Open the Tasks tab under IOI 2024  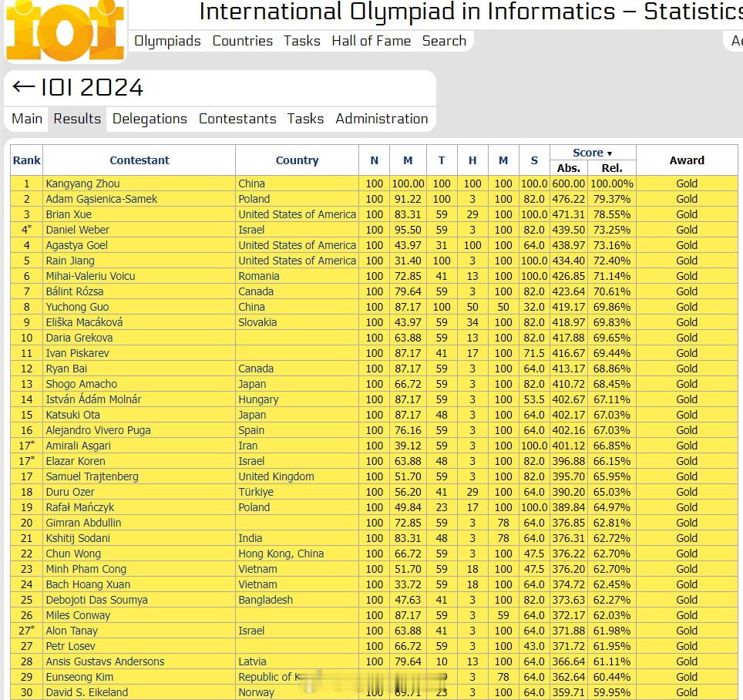coord(305,119)
